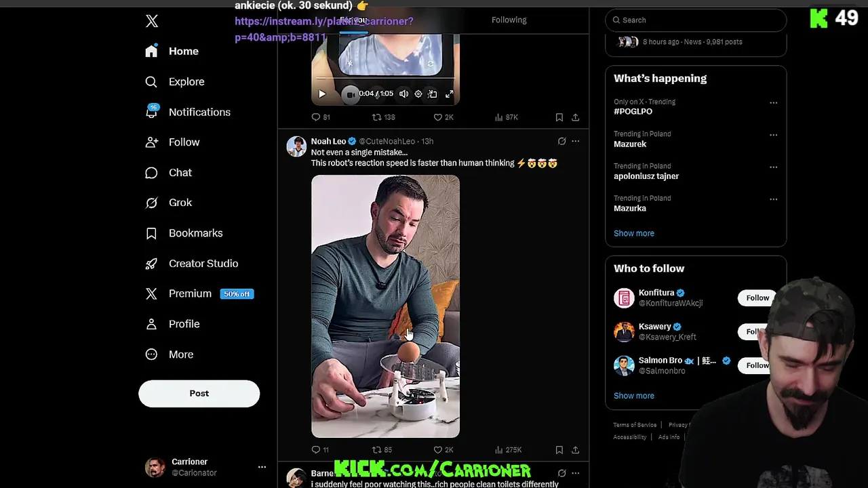Click the Search input field
This screenshot has height=488, width=868.
[x=696, y=20]
